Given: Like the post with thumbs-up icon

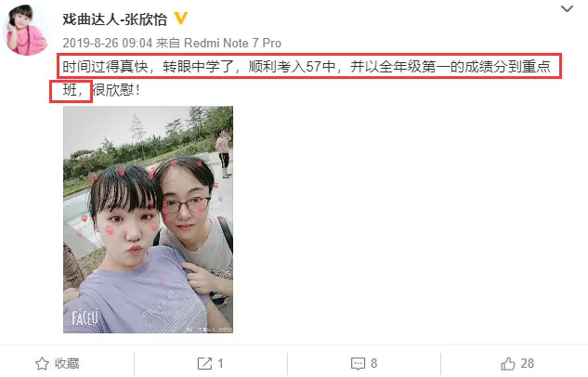Looking at the screenshot, I should (508, 363).
